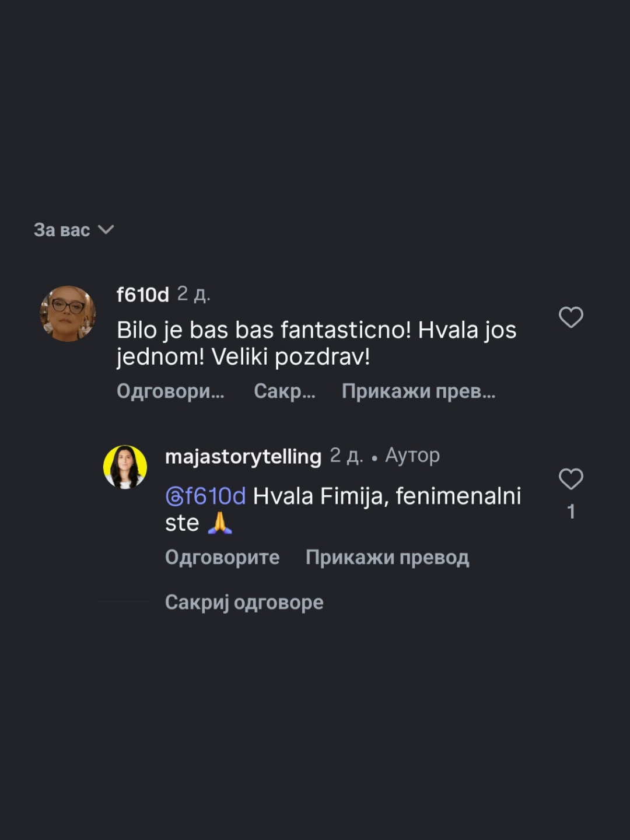
Task: Click the 'Аутор' label beside majastorytelling
Action: [412, 455]
